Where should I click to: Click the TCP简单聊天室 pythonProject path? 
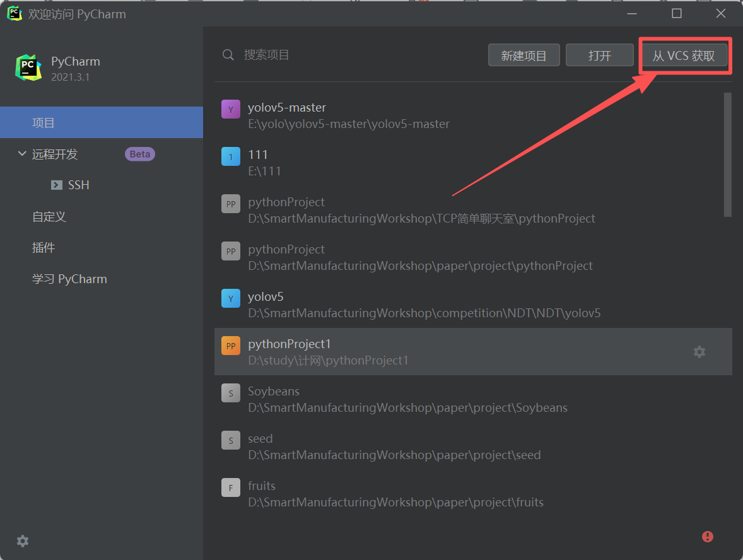point(421,218)
